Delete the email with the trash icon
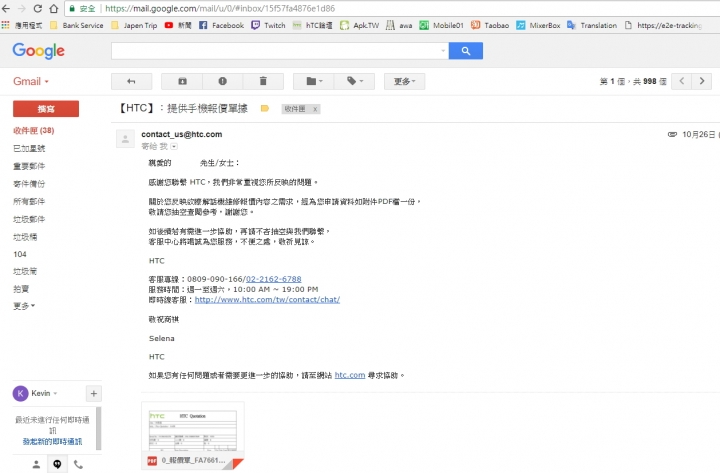This screenshot has width=720, height=473. [263, 82]
